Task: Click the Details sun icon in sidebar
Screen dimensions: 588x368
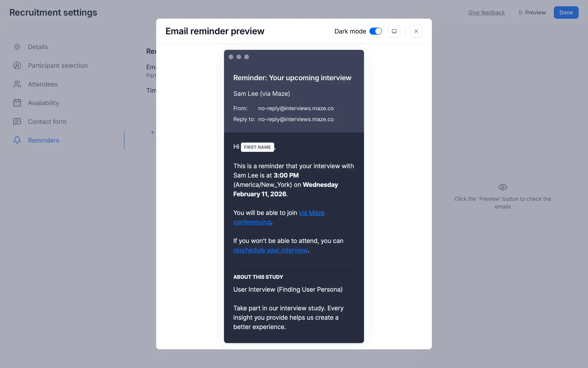Action: [17, 47]
